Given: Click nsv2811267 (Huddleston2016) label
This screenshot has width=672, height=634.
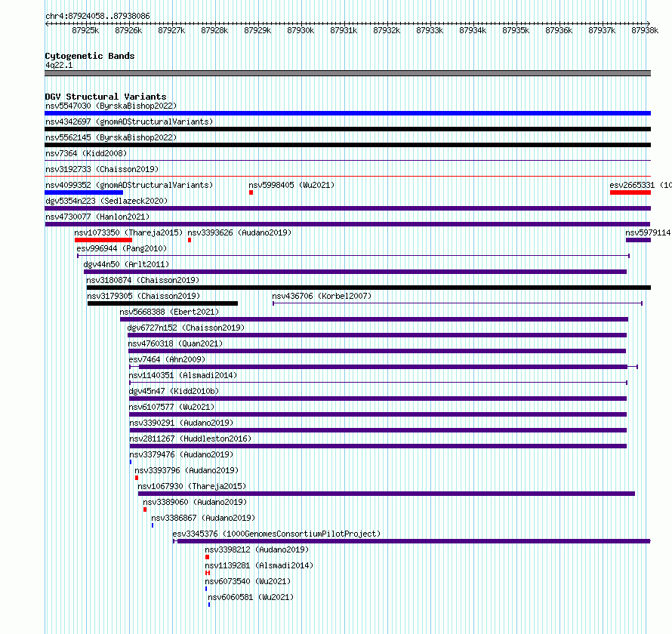Looking at the screenshot, I should (191, 439).
